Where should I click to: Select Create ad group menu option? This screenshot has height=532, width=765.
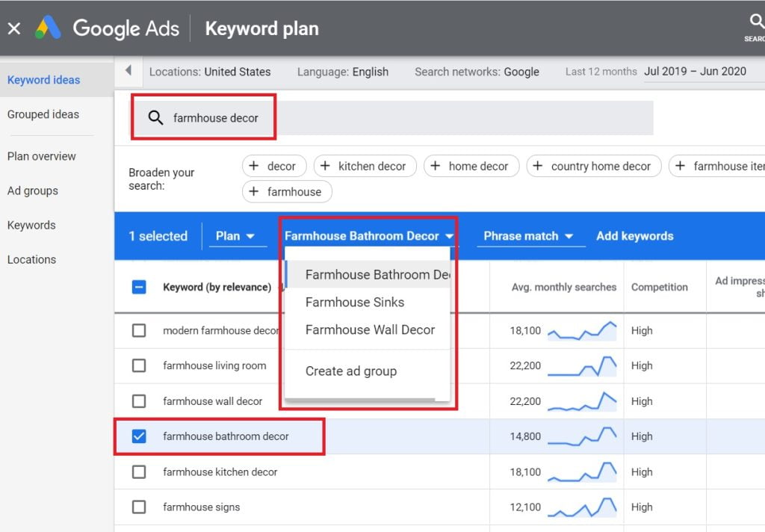pos(351,371)
